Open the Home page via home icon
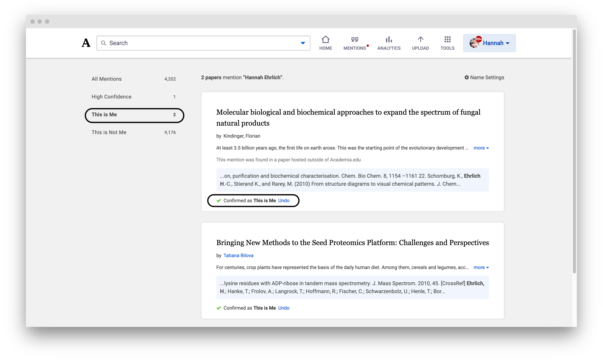 325,40
